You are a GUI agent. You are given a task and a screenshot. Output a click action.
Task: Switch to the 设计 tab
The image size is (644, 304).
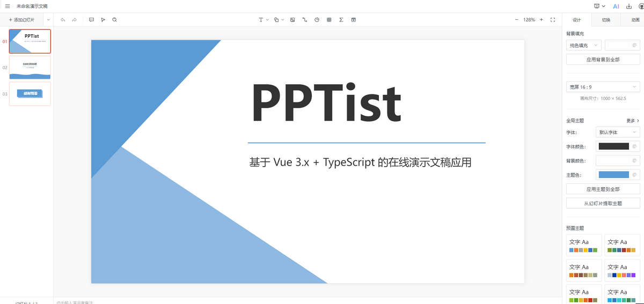(577, 19)
